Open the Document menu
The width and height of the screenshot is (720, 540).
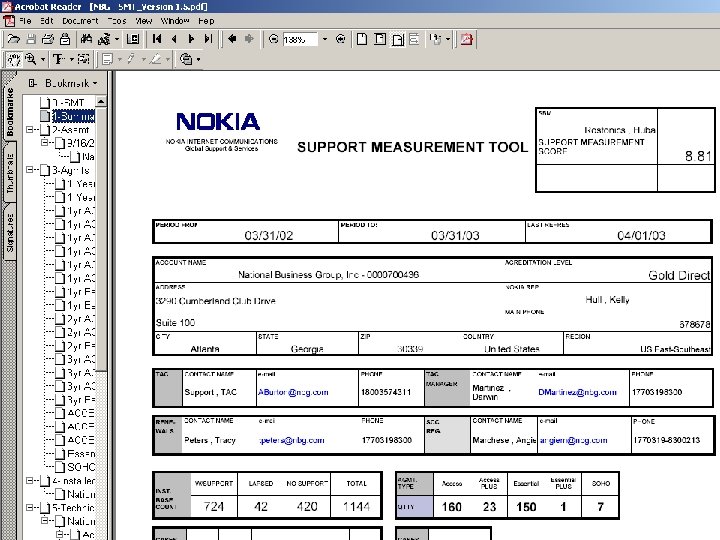point(80,21)
